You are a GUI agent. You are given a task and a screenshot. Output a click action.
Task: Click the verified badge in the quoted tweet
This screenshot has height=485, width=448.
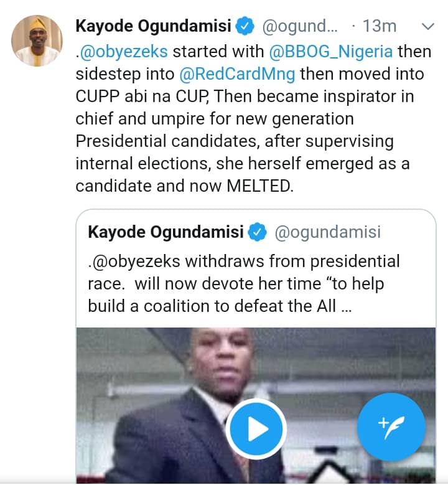[258, 232]
